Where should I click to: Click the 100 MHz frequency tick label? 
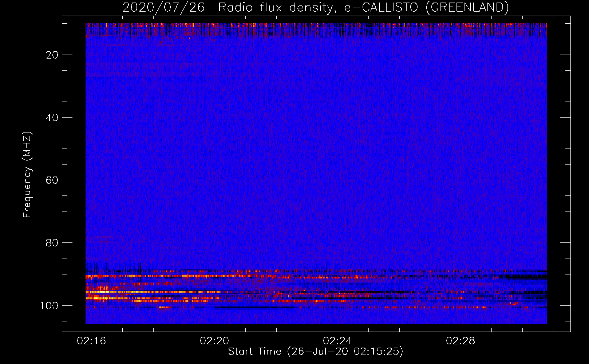[49, 305]
